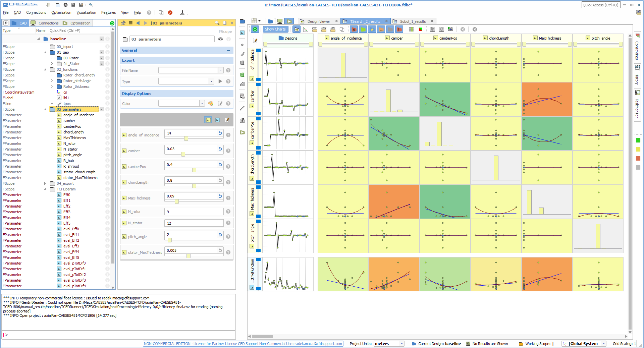Export results table as CSV
Image resolution: width=644 pixels, height=348 pixels.
click(324, 29)
